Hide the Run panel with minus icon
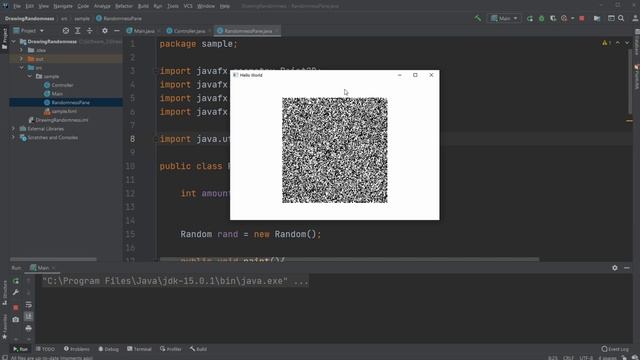Image resolution: width=640 pixels, height=360 pixels. [627, 268]
